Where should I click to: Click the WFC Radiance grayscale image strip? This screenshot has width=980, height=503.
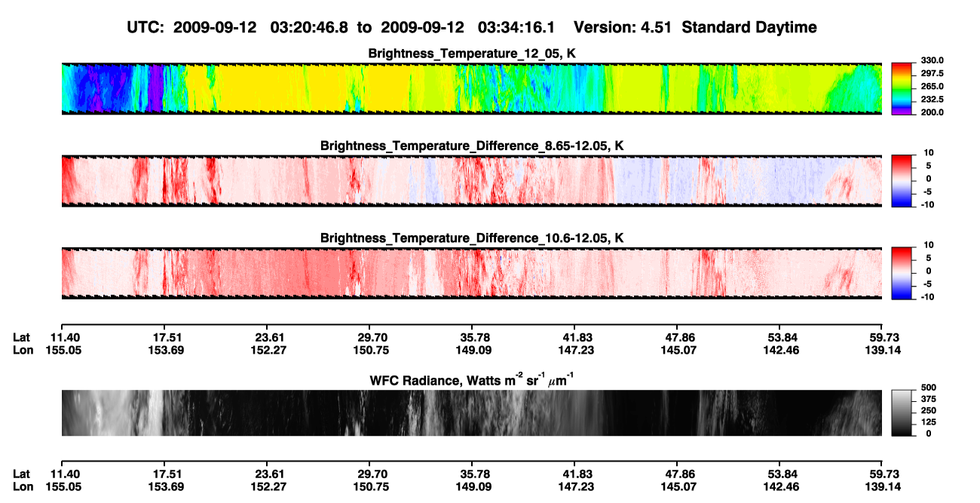(471, 413)
